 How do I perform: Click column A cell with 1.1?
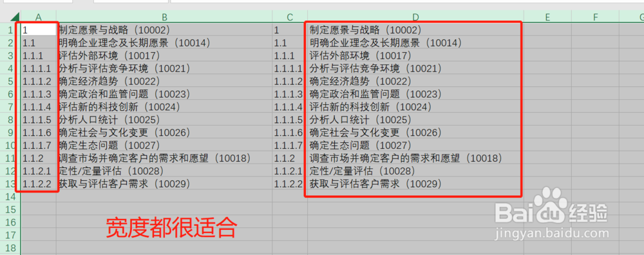click(x=39, y=42)
